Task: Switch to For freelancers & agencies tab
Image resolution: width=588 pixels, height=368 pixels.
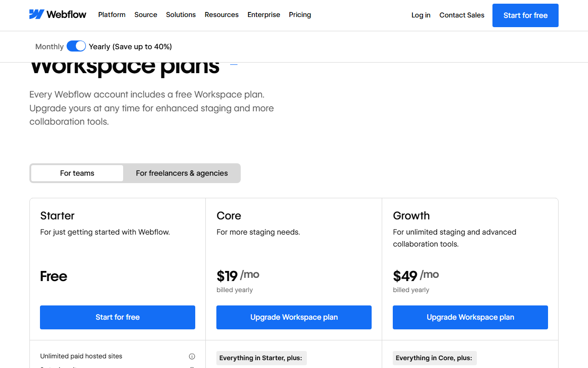Action: point(182,173)
